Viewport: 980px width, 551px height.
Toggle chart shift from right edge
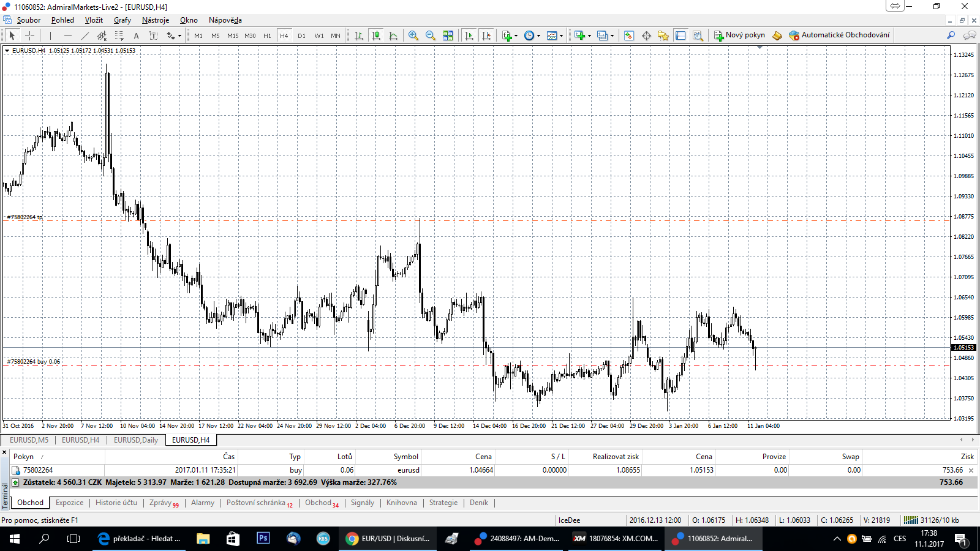tap(486, 36)
